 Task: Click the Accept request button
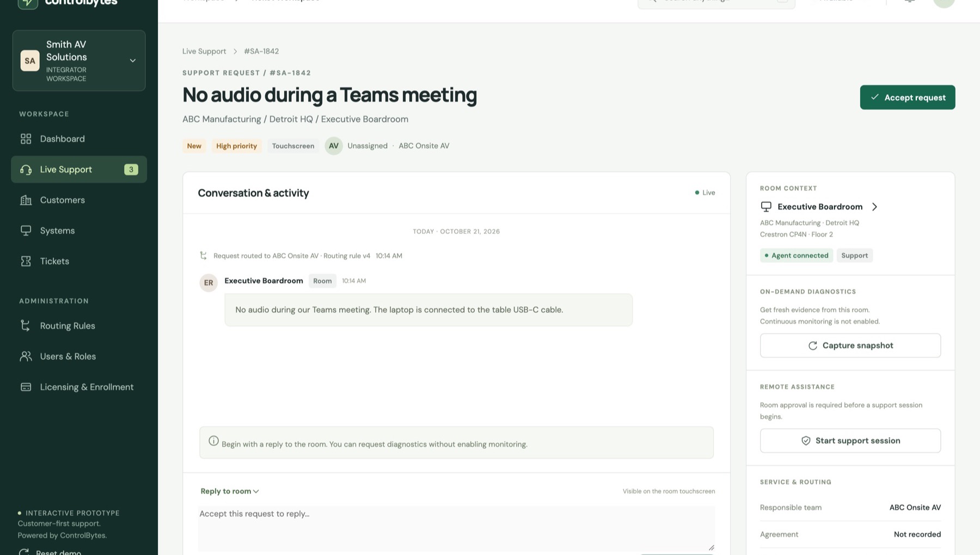[908, 97]
